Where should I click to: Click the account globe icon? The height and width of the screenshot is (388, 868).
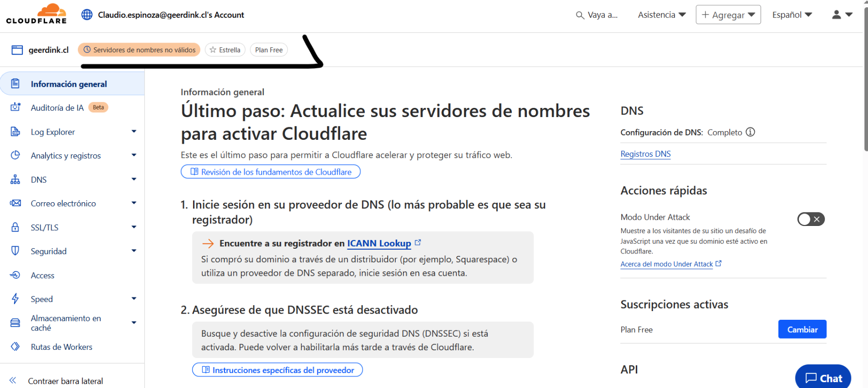(87, 15)
